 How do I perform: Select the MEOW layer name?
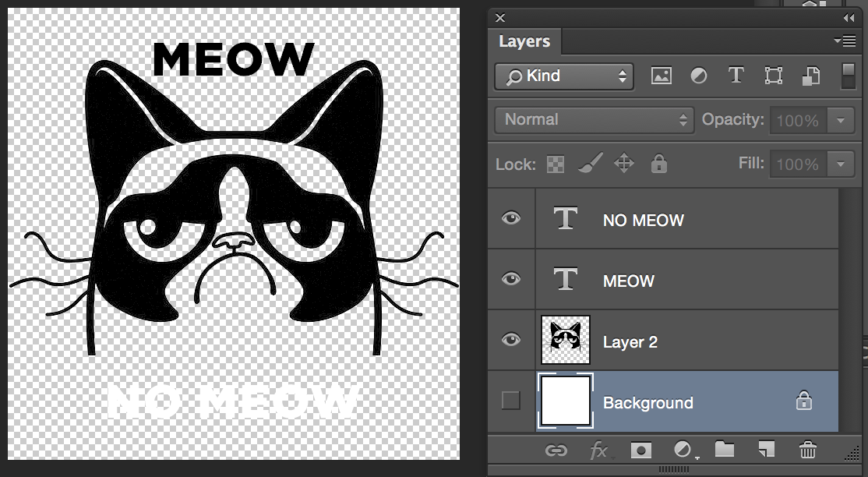[628, 281]
